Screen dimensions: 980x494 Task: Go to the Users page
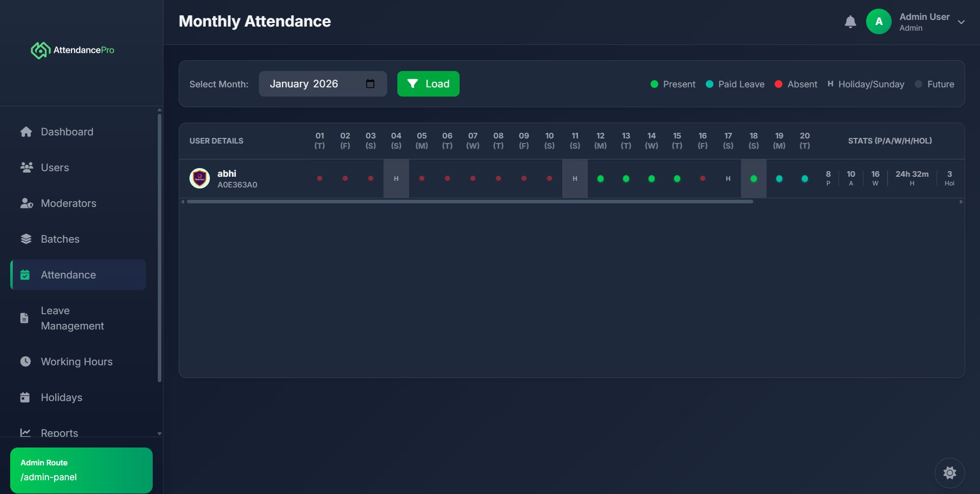click(x=55, y=168)
